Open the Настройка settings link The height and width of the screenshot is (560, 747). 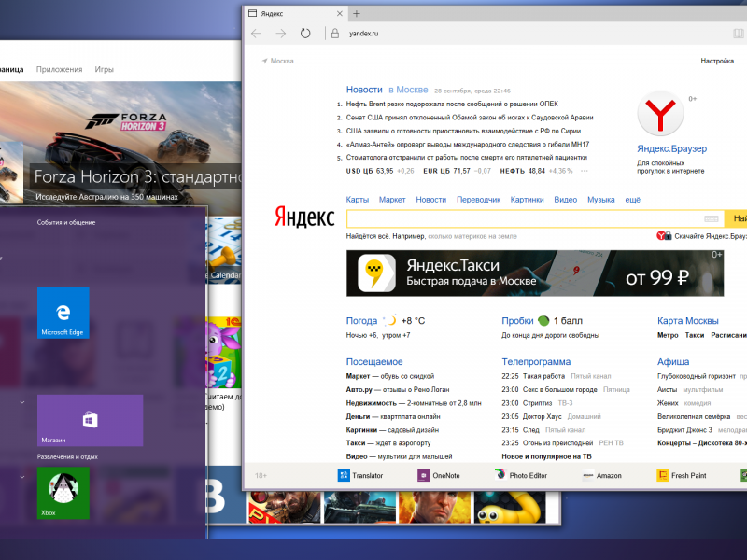point(717,61)
